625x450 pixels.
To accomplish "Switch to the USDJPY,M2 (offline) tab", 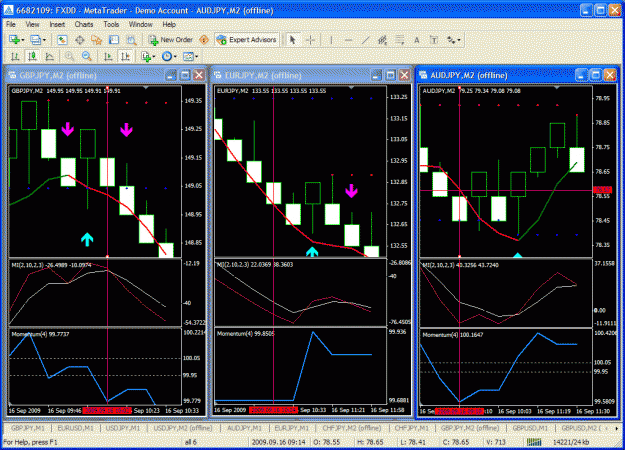I will click(x=183, y=428).
